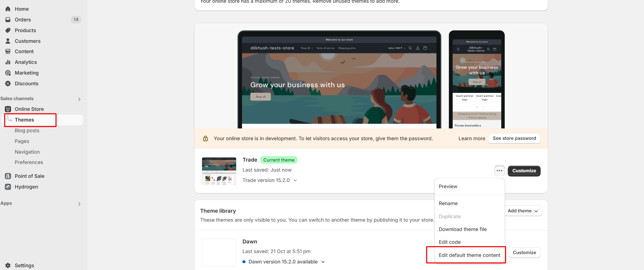644x270 pixels.
Task: Click the Marketing target icon
Action: click(8, 73)
